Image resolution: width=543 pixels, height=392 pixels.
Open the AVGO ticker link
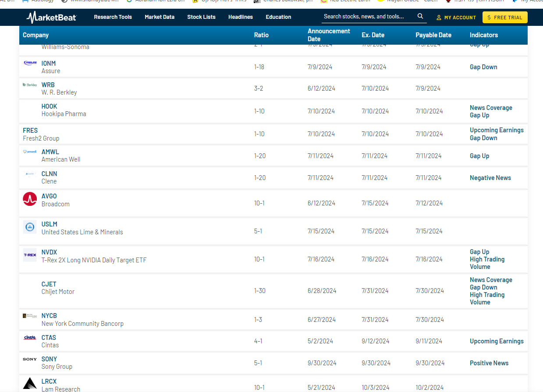[x=49, y=196]
